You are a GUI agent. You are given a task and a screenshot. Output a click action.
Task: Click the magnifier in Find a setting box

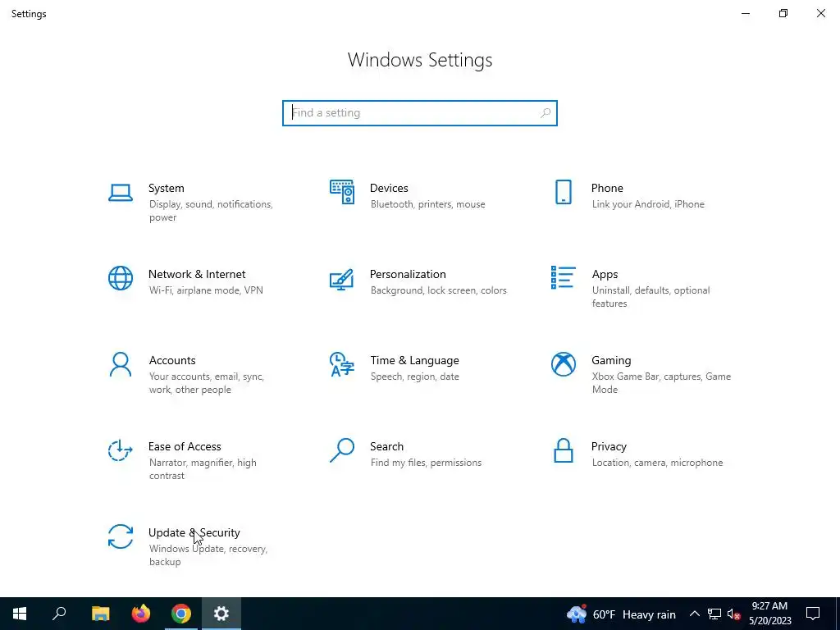pos(546,113)
